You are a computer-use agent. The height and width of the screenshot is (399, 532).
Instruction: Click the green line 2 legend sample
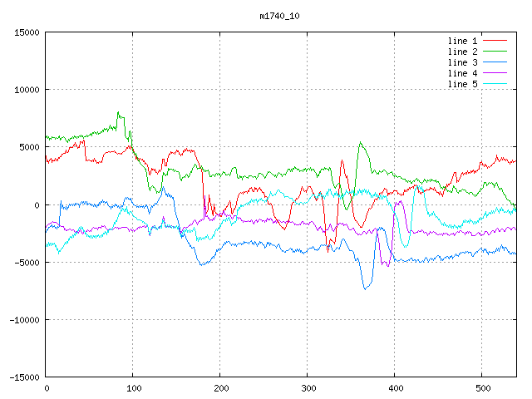495,52
